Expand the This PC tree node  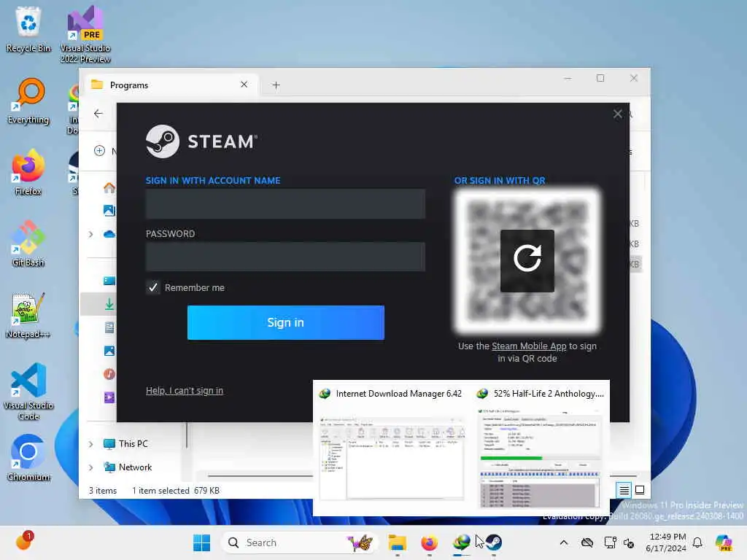tap(90, 444)
